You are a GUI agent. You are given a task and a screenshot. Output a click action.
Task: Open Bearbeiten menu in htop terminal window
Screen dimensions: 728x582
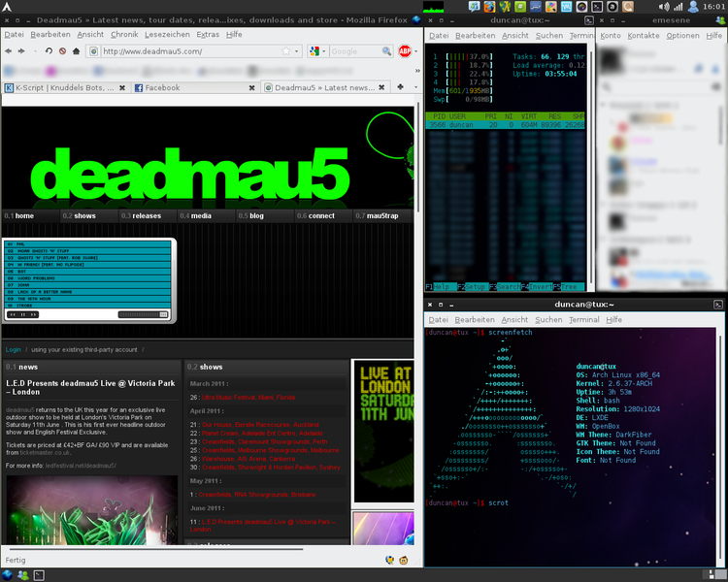[x=475, y=36]
